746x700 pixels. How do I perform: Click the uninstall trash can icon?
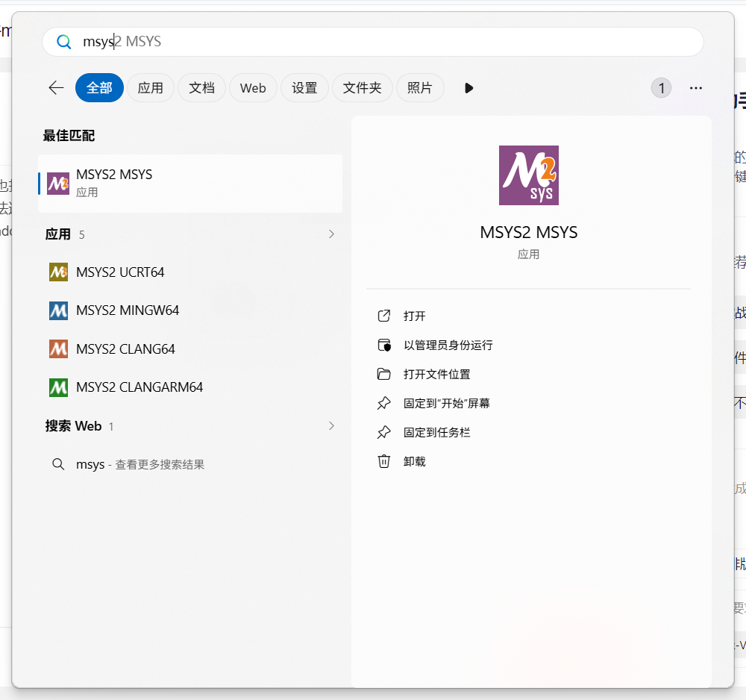tap(384, 461)
